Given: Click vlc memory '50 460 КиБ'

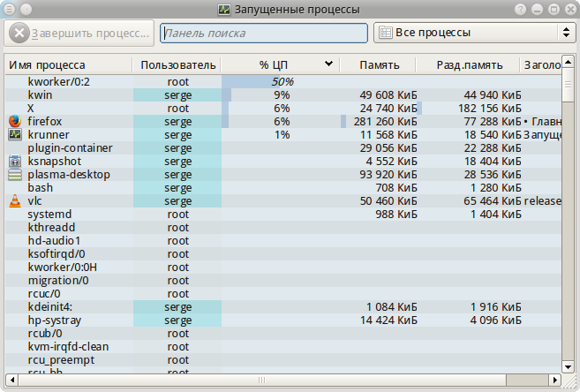Looking at the screenshot, I should point(388,200).
